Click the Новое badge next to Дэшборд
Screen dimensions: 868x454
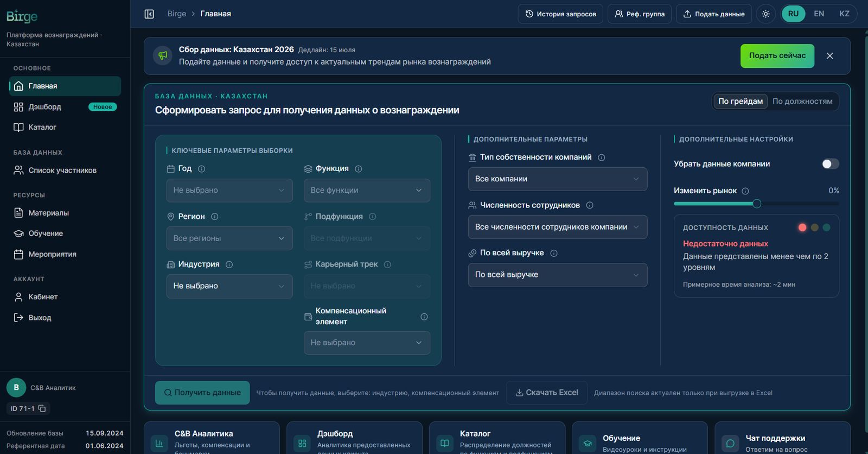[x=103, y=107]
